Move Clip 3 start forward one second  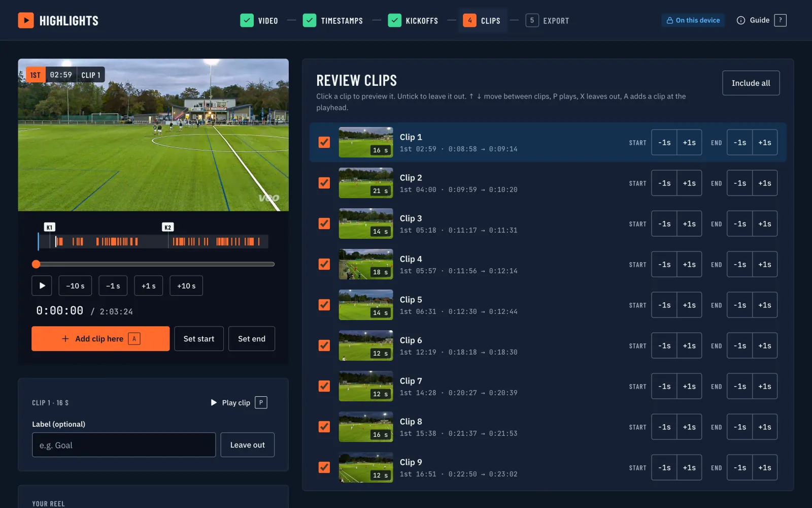coord(689,224)
